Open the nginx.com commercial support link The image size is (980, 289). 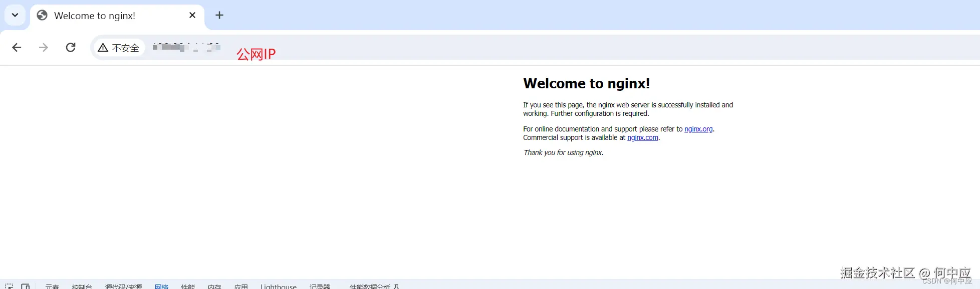tap(643, 138)
